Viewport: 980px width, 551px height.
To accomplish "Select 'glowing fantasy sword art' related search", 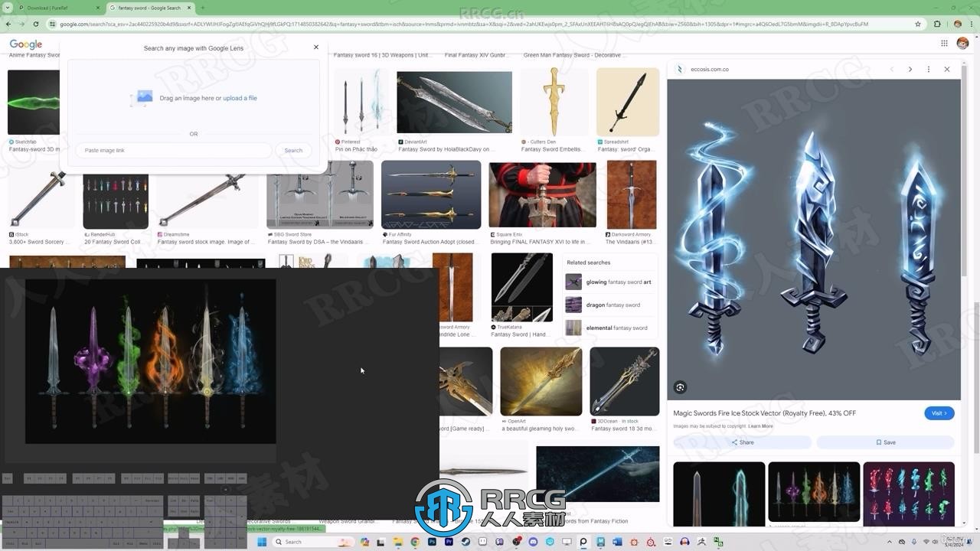I will (609, 282).
